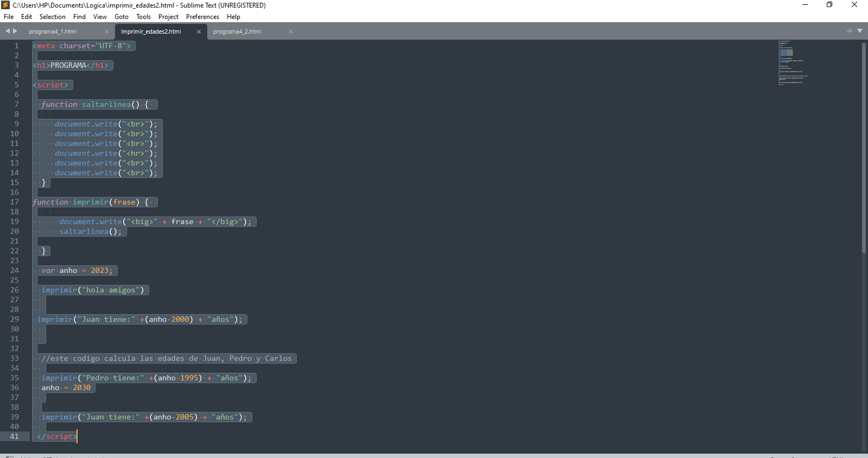
Task: Minimize the Sublime Text window
Action: pyautogui.click(x=805, y=5)
